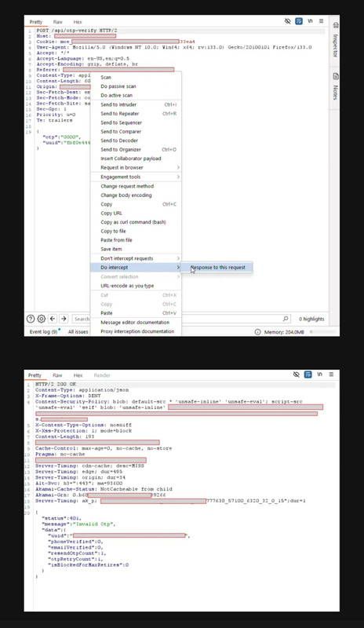The height and width of the screenshot is (628, 364).
Task: Click Response to this request submenu item
Action: coord(217,268)
